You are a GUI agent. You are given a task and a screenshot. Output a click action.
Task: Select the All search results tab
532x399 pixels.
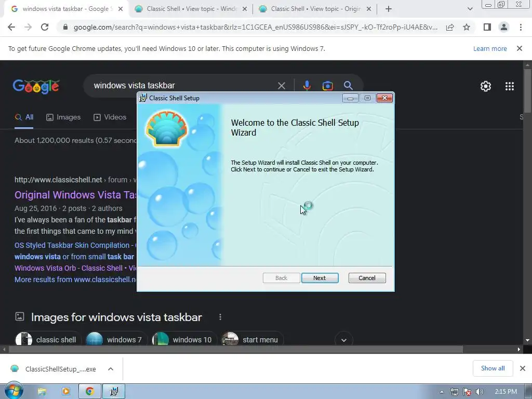coord(24,117)
